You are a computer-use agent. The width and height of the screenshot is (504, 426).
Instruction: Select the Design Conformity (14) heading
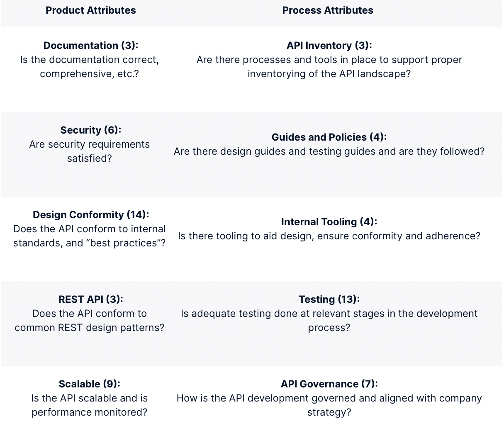click(90, 214)
